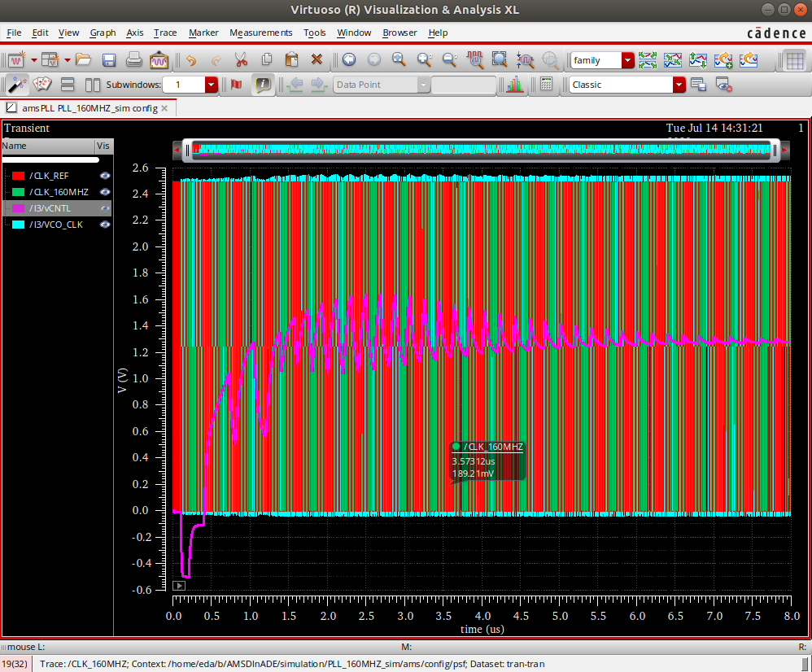Viewport: 812px width, 672px height.
Task: Expand the Classic workspace dropdown
Action: (679, 85)
